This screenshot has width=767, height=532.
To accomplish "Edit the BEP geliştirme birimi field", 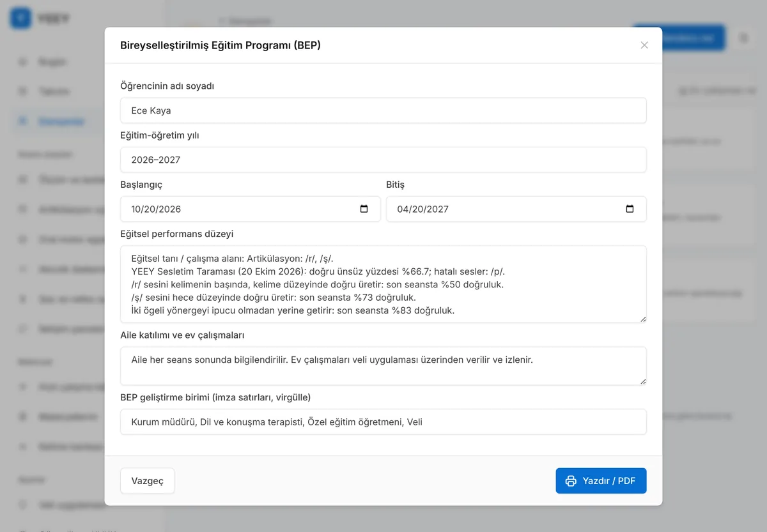I will click(383, 422).
